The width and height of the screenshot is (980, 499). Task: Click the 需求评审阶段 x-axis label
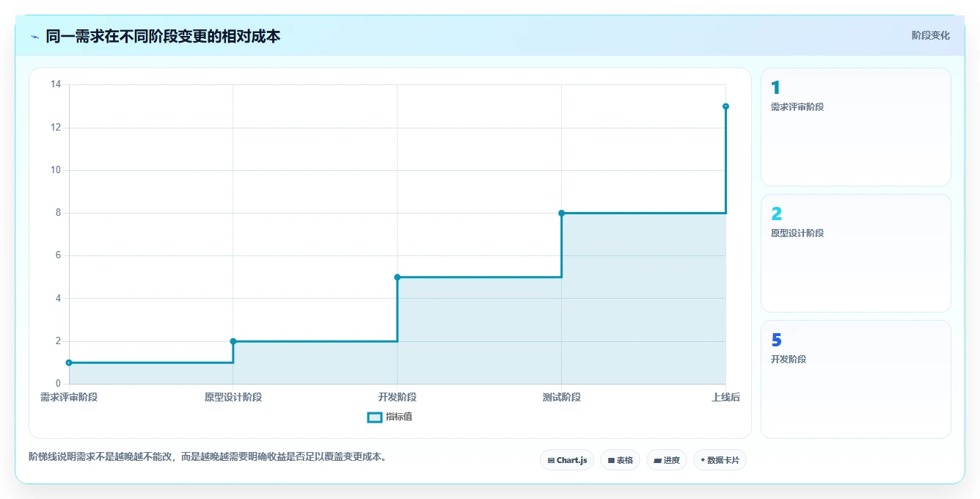pyautogui.click(x=69, y=397)
